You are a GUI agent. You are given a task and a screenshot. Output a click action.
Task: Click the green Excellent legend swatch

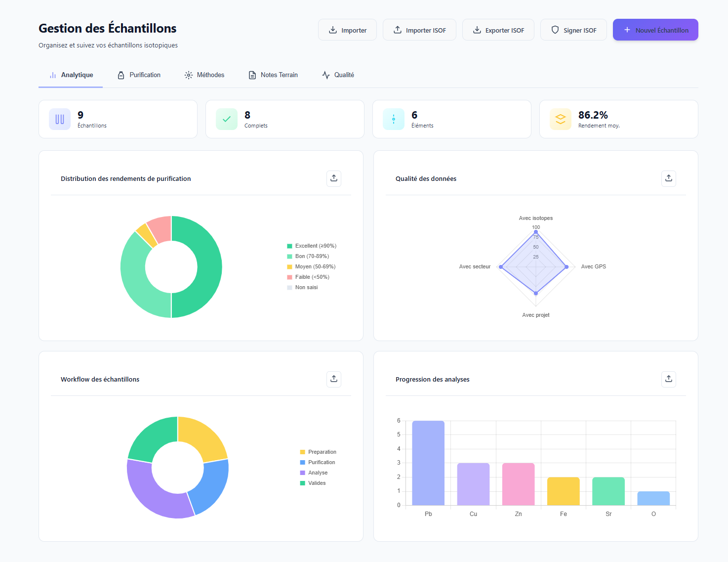click(289, 246)
